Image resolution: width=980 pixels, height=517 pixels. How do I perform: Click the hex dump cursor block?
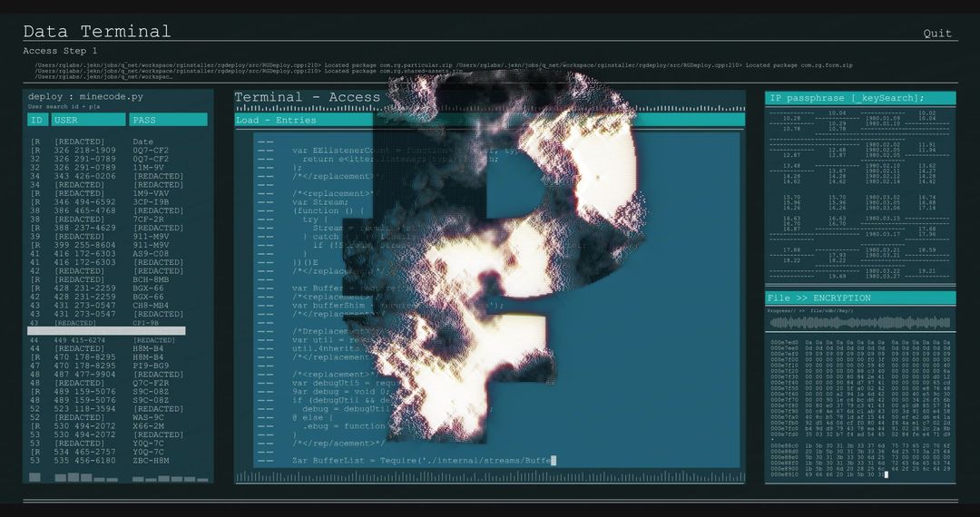(x=887, y=474)
